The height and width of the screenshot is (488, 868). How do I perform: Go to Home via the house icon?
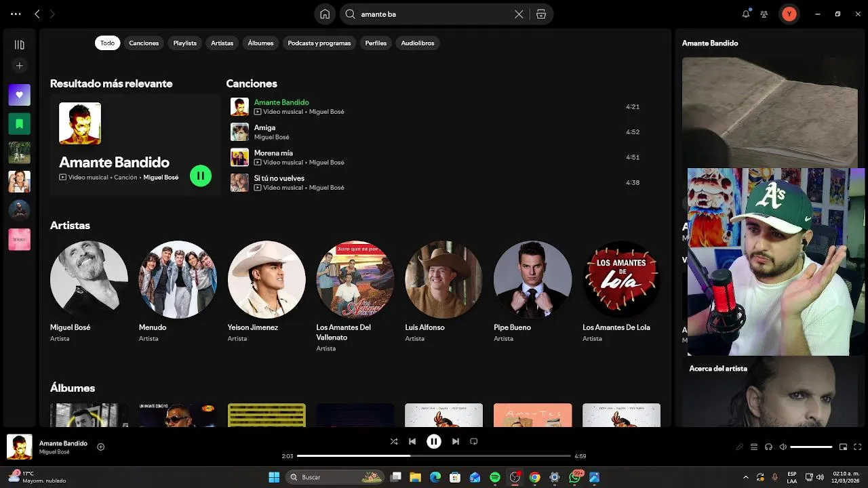(325, 14)
